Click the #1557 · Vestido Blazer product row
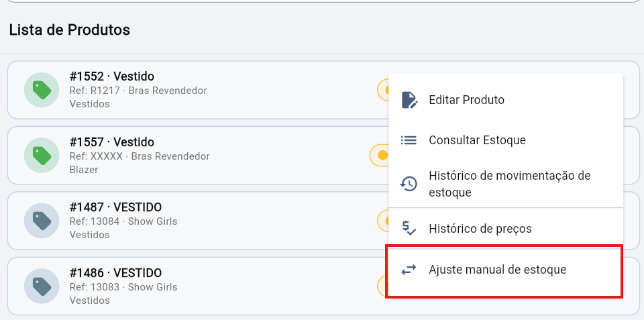This screenshot has width=644, height=320. (199, 155)
